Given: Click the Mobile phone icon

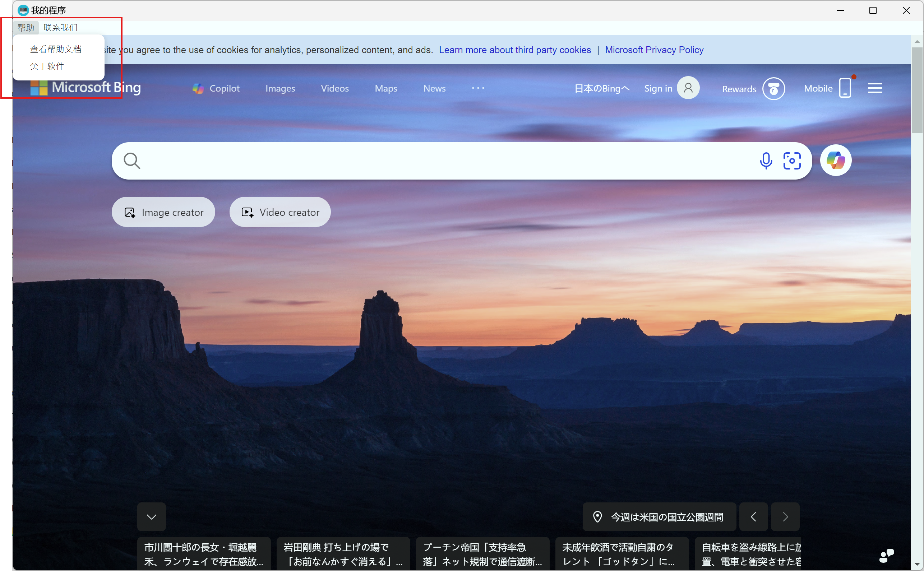Looking at the screenshot, I should (845, 88).
